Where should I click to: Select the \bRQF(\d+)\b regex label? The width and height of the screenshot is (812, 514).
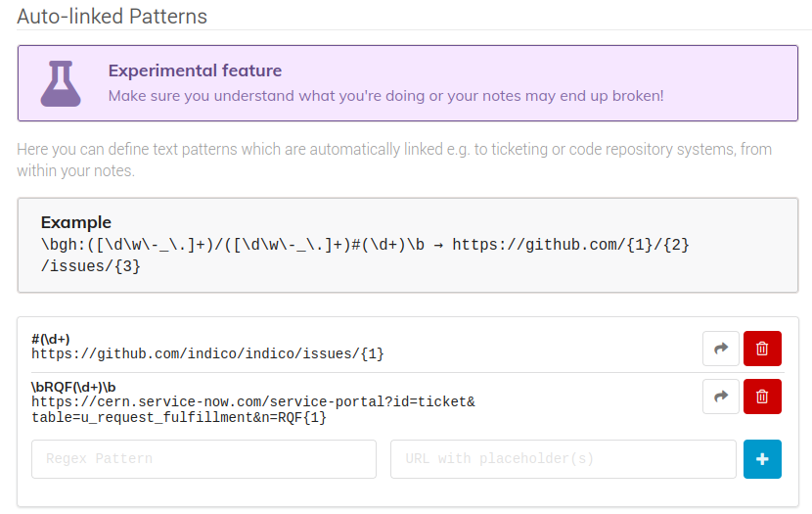pos(73,387)
